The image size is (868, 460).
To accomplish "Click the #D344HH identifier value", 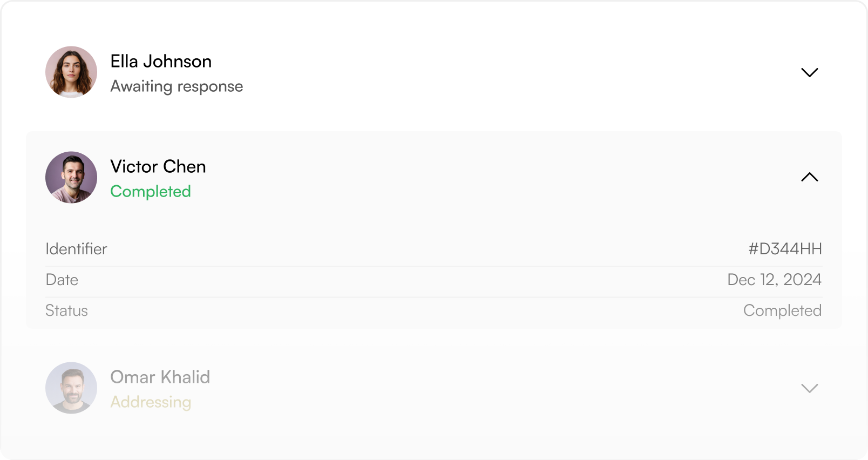I will [785, 249].
